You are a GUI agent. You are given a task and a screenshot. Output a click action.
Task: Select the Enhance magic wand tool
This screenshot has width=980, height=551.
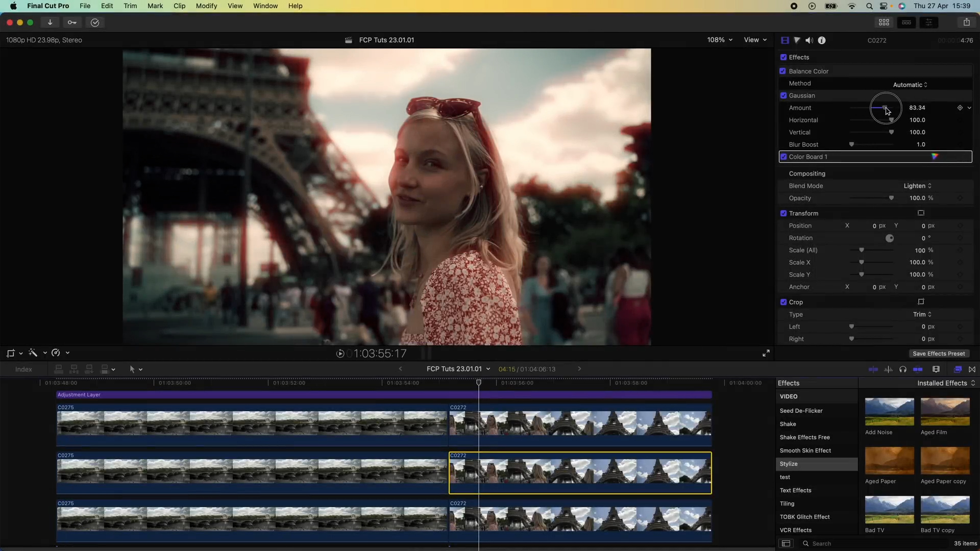(34, 353)
